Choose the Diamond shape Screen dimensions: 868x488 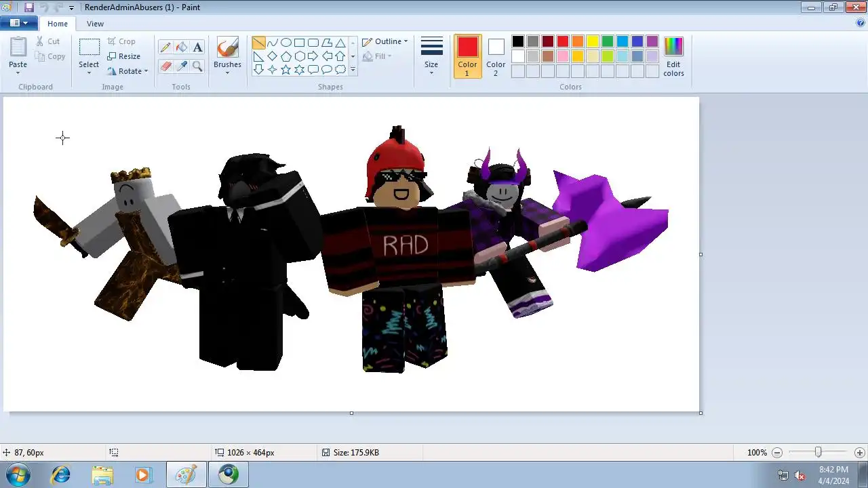(x=272, y=56)
